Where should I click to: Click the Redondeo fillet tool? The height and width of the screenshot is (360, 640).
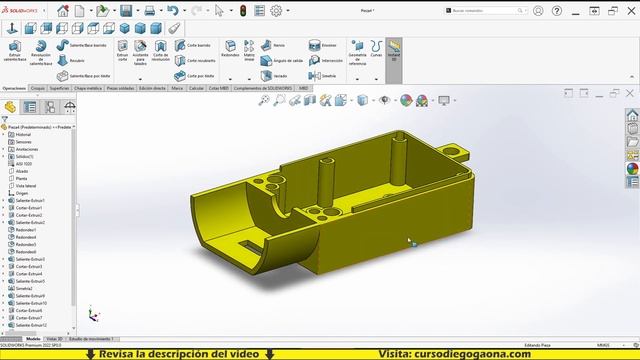coord(230,49)
